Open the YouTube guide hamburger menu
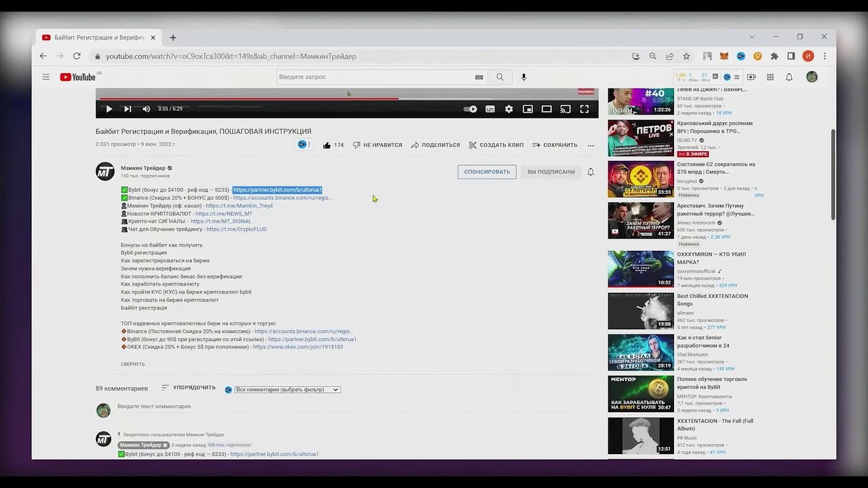The image size is (868, 488). [46, 77]
